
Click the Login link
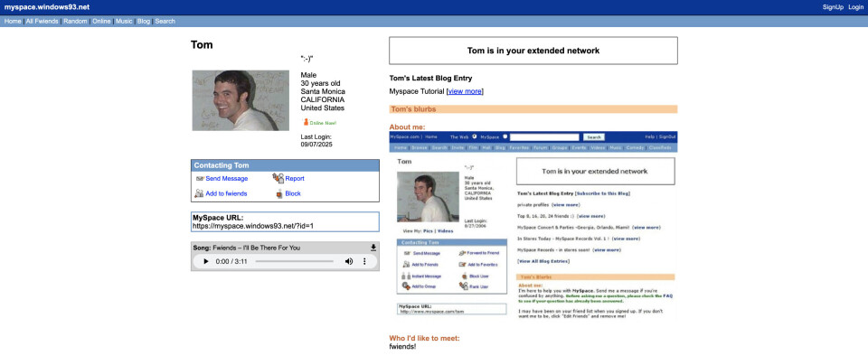click(x=856, y=7)
